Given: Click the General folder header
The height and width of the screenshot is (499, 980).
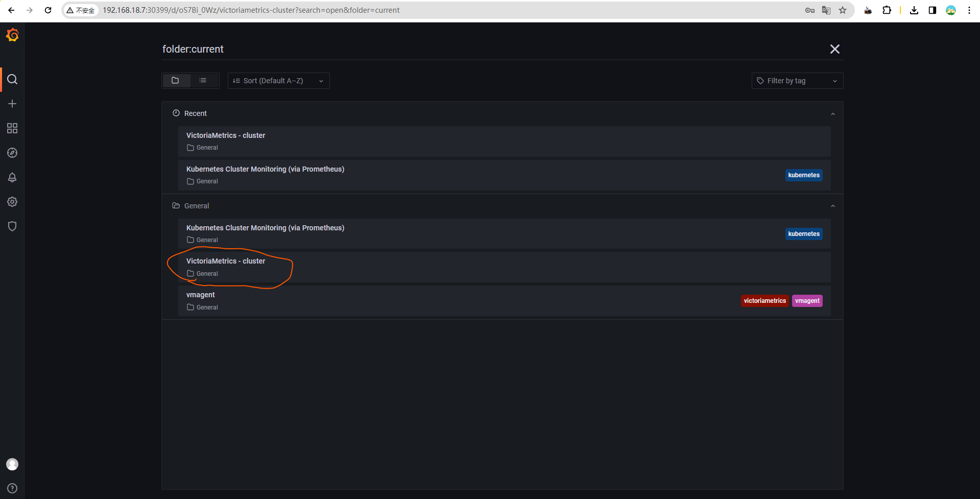Looking at the screenshot, I should (x=503, y=206).
